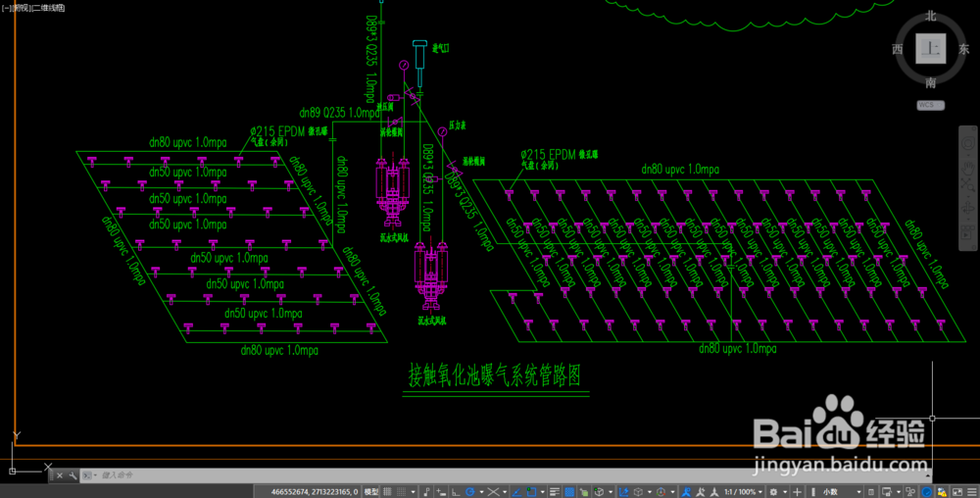Toggle transparency display icon
The height and width of the screenshot is (498, 980).
(569, 492)
